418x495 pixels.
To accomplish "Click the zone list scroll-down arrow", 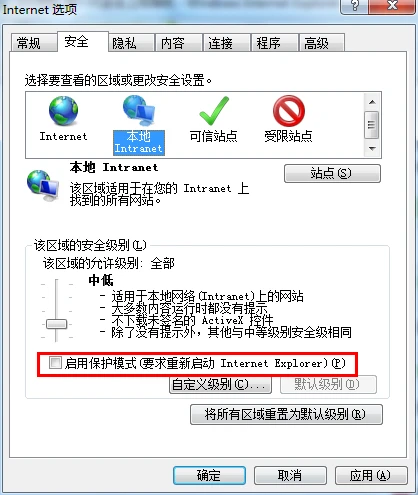I will click(372, 148).
